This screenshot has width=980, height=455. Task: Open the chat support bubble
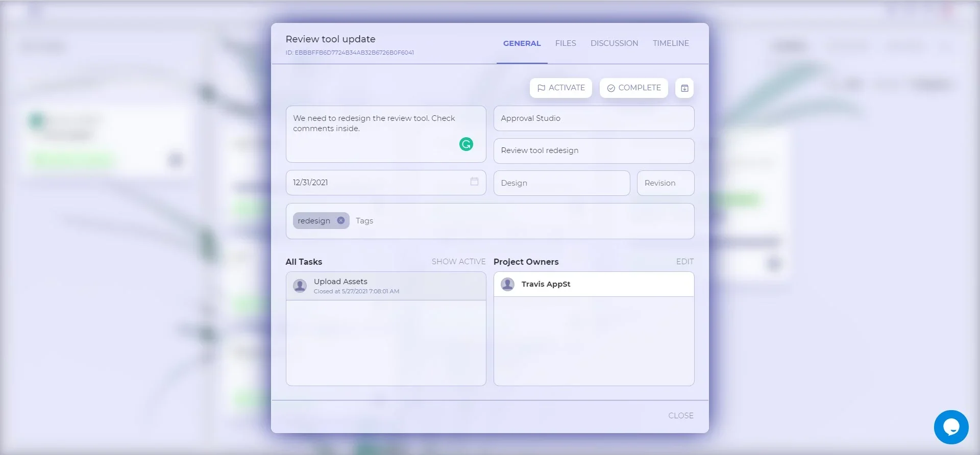click(951, 427)
